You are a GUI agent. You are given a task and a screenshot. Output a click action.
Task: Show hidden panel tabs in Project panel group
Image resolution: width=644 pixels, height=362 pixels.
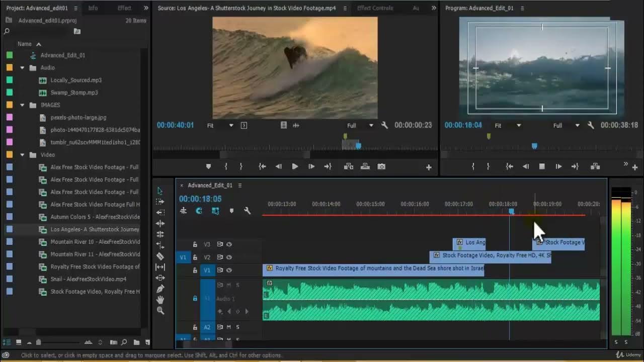click(x=146, y=8)
